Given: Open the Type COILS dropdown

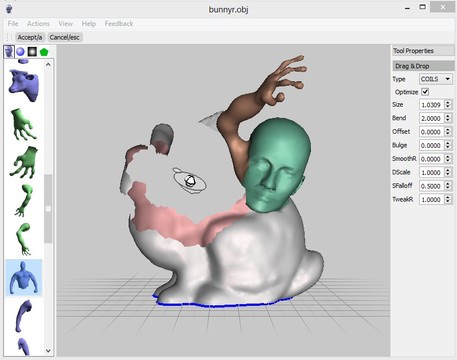Looking at the screenshot, I should coord(435,79).
